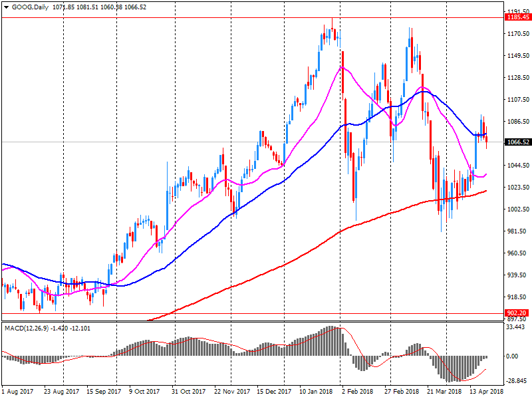Click the 2 Feb 2018 date label
The image size is (532, 399).
358,391
